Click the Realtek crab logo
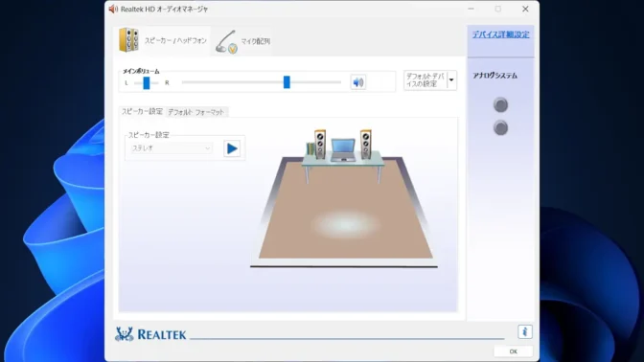The image size is (644, 362). (x=124, y=334)
